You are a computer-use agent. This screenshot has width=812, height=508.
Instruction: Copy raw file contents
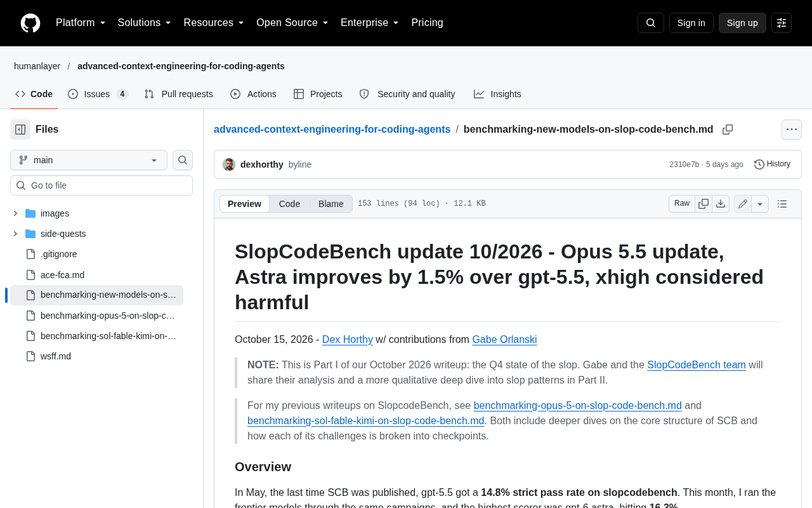tap(704, 204)
